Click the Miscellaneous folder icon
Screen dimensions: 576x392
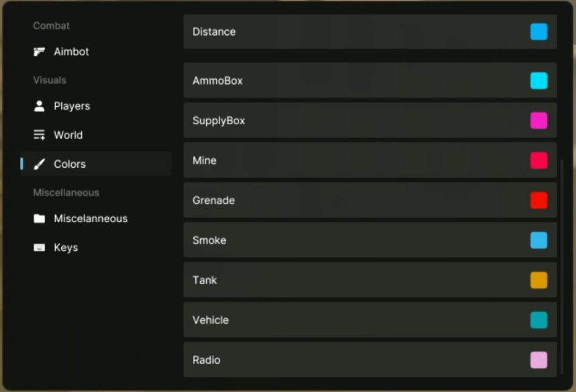point(40,219)
